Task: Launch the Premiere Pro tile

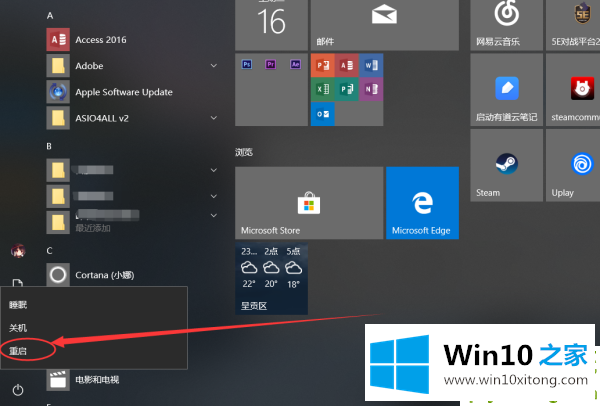Action: tap(271, 64)
